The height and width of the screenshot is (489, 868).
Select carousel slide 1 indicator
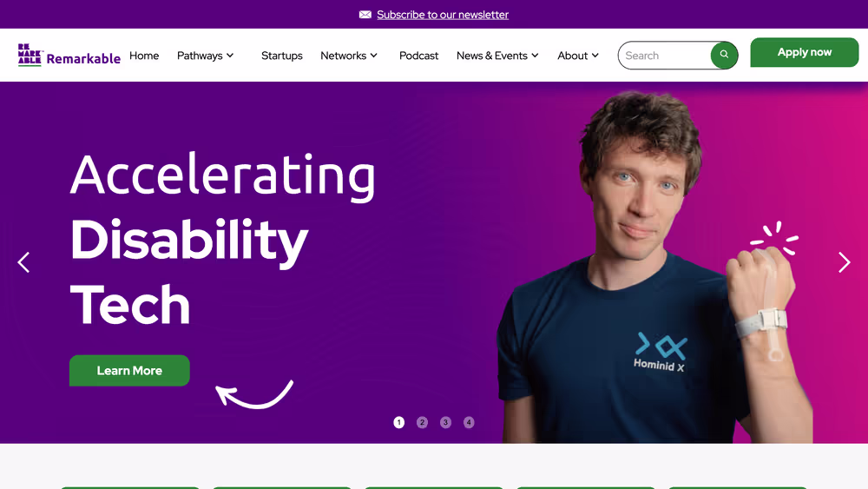coord(398,422)
